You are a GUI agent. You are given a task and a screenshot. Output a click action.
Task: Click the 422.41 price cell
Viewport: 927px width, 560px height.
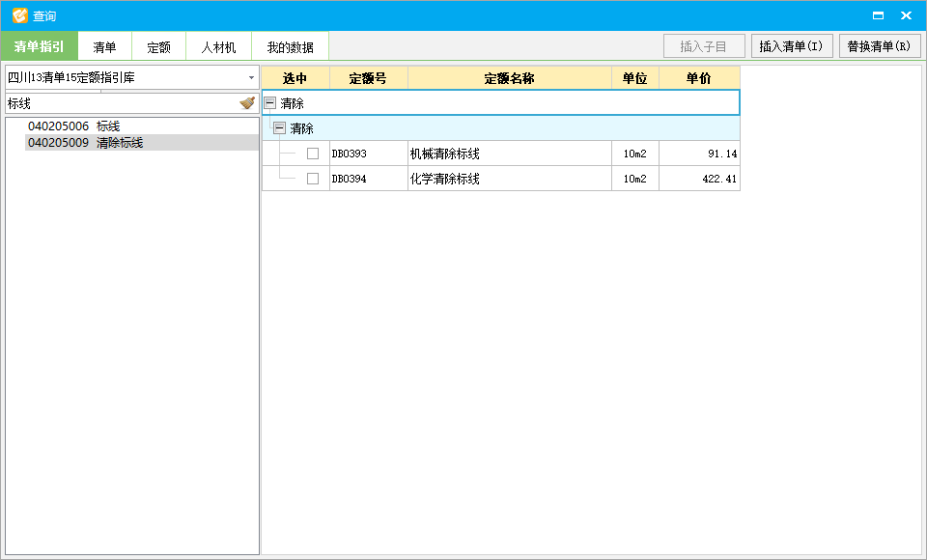699,179
